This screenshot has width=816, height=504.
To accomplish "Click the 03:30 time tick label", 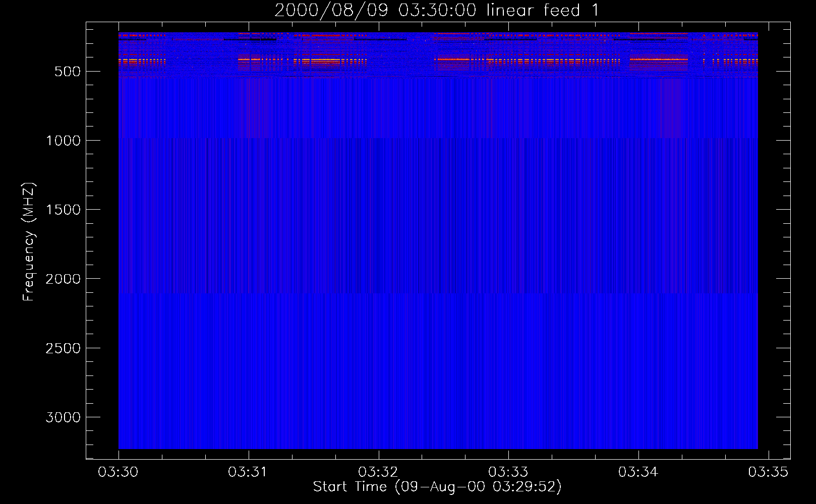I will point(118,472).
